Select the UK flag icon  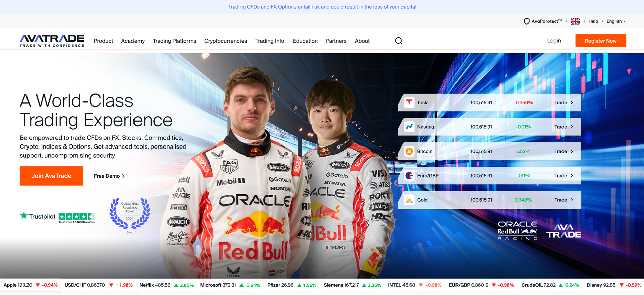(575, 21)
